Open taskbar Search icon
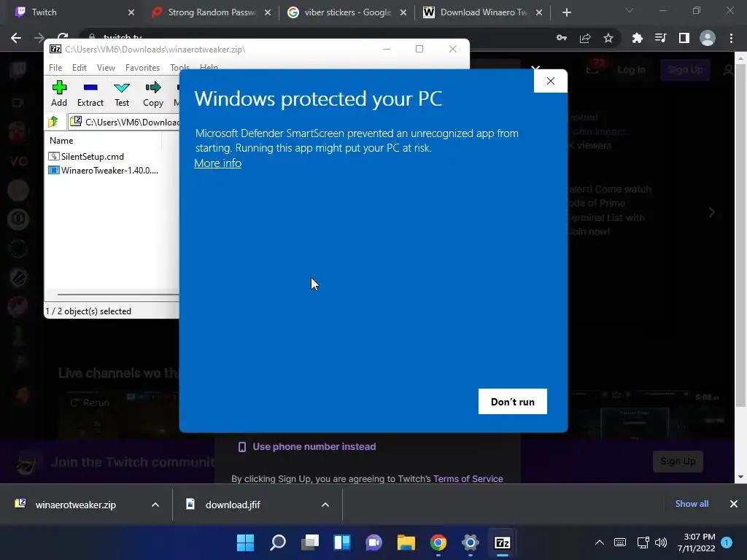This screenshot has width=747, height=560. tap(278, 542)
